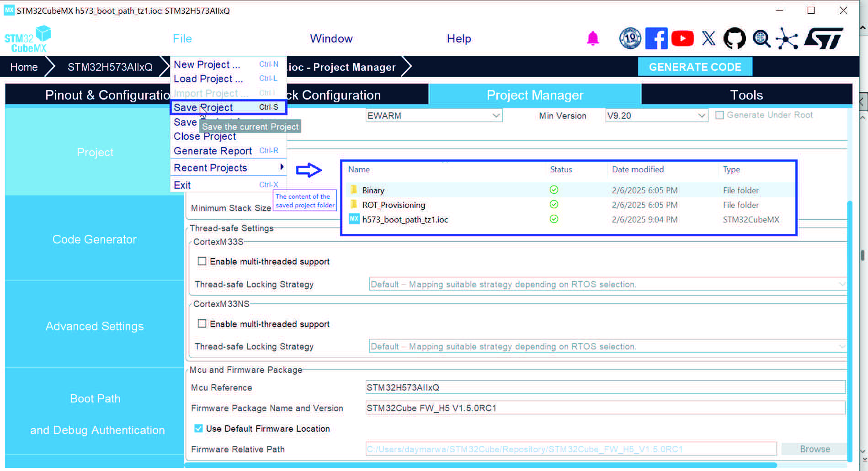This screenshot has width=868, height=471.
Task: Click the title bar MX app icon
Action: (9, 10)
